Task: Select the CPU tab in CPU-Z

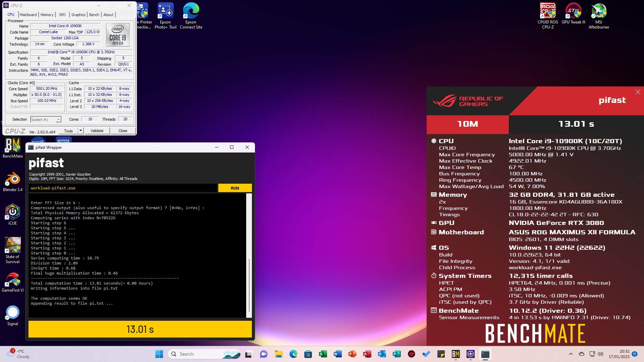Action: tap(11, 15)
